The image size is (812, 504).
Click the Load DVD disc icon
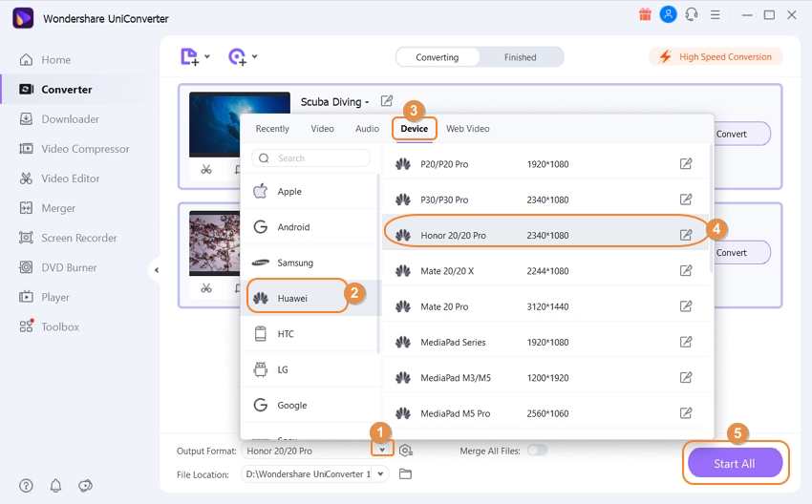coord(237,56)
